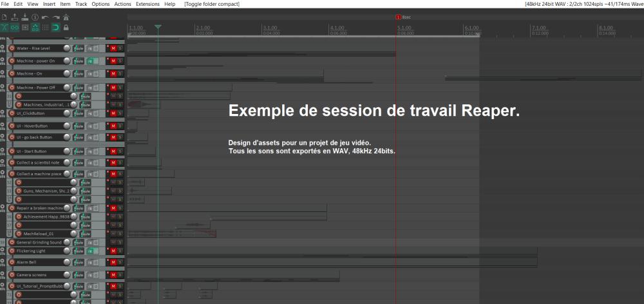The height and width of the screenshot is (304, 644).
Task: Open FX on Machine - power On track
Action: point(90,61)
